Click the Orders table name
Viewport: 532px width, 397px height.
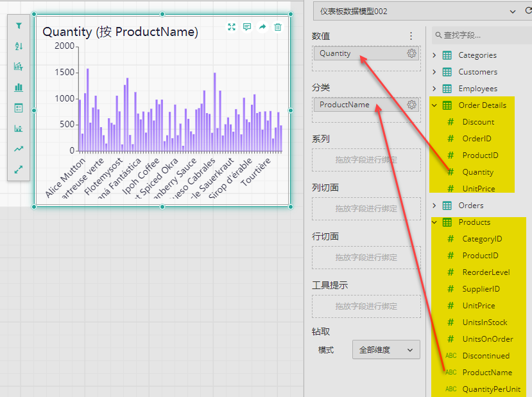pos(471,206)
